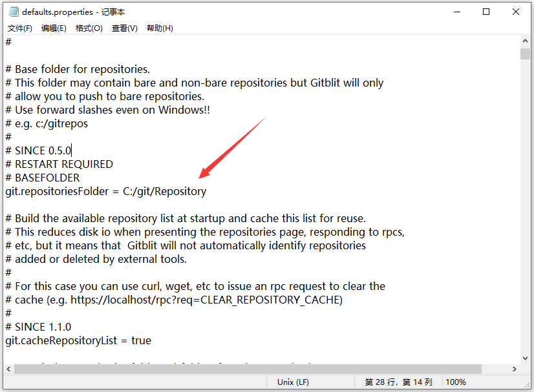
Task: Click the vertical scrollbar thumb
Action: (525, 54)
